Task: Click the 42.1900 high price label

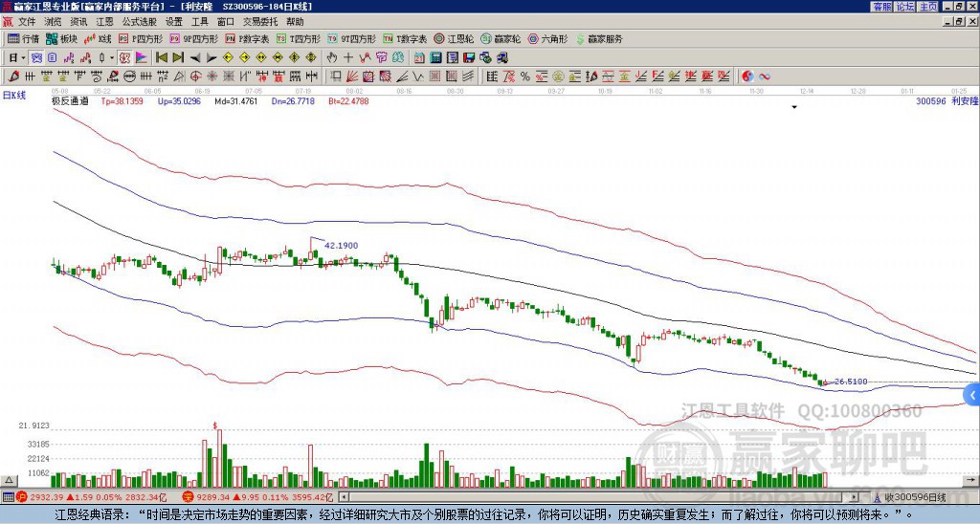Action: pyautogui.click(x=342, y=246)
